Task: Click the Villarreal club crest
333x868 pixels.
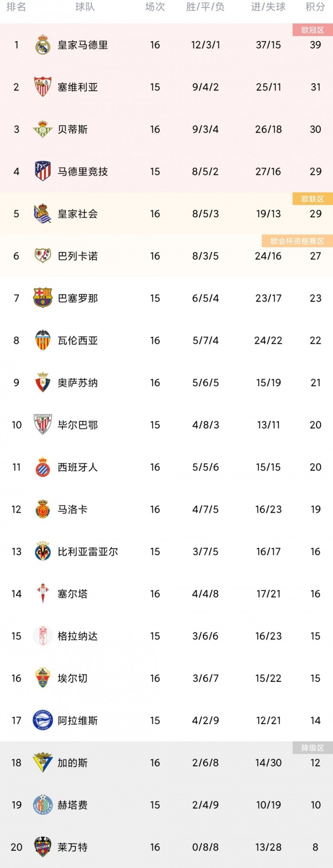Action: click(x=43, y=551)
